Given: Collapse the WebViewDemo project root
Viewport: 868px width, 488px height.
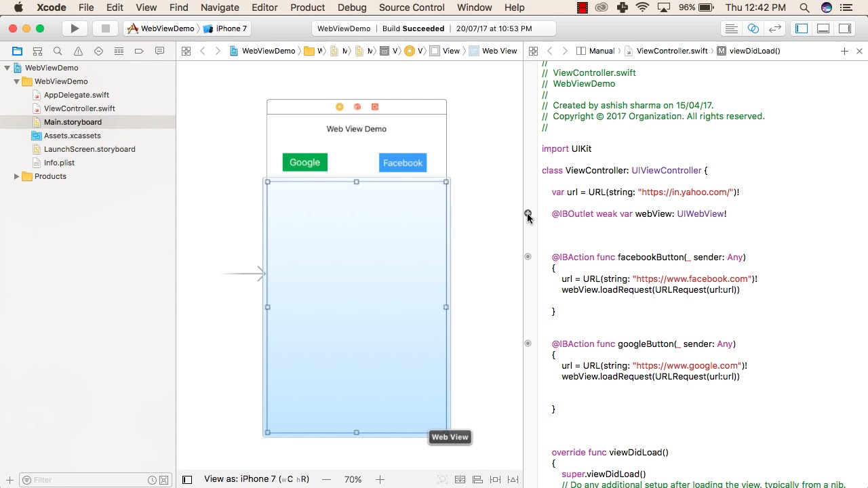Looking at the screenshot, I should (7, 68).
